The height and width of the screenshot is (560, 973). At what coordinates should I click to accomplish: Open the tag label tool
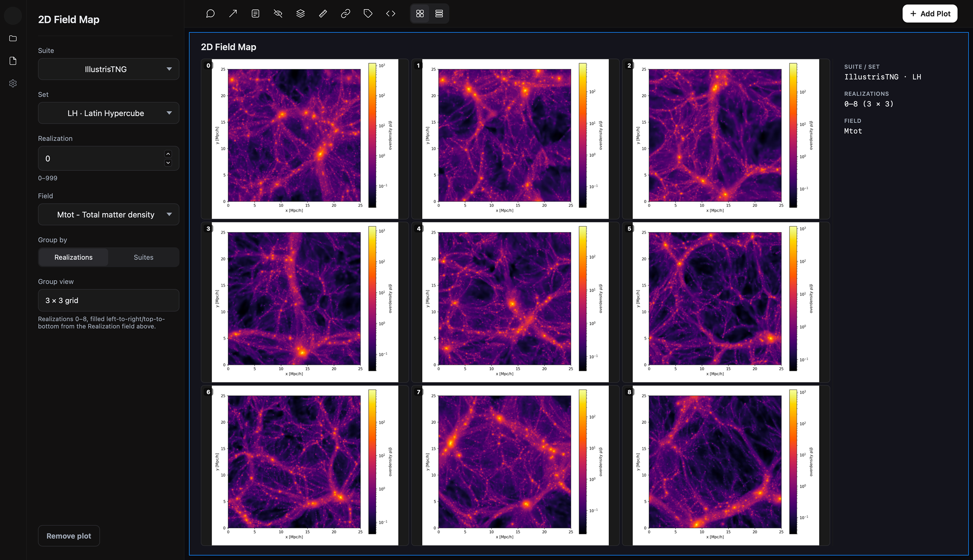coord(368,14)
